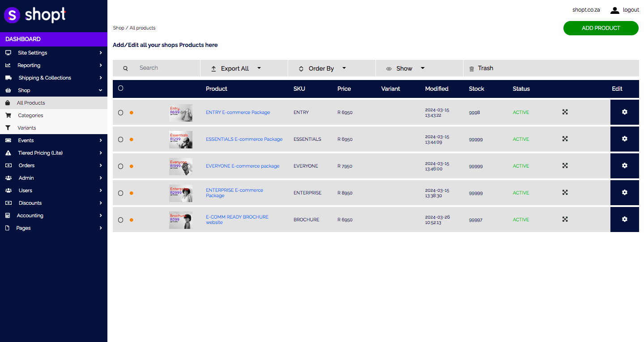Go to Variants in the sidebar
Screen dimensions: 644x342
(27, 128)
